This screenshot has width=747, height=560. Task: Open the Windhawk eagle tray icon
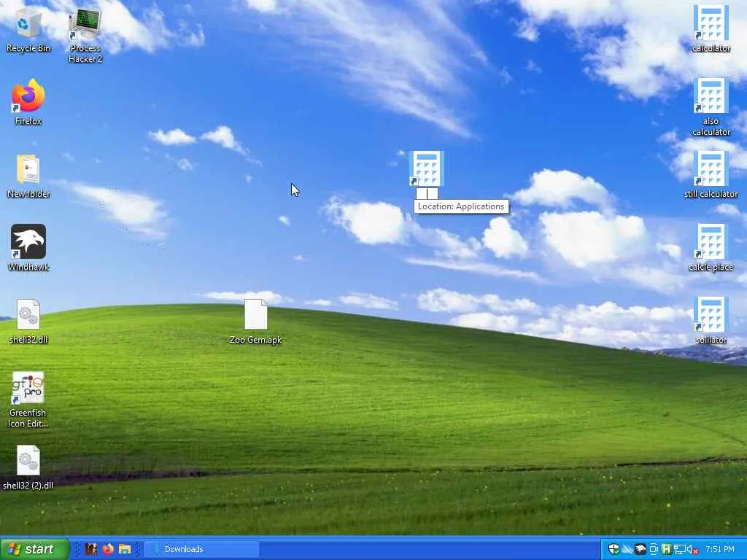coord(640,549)
